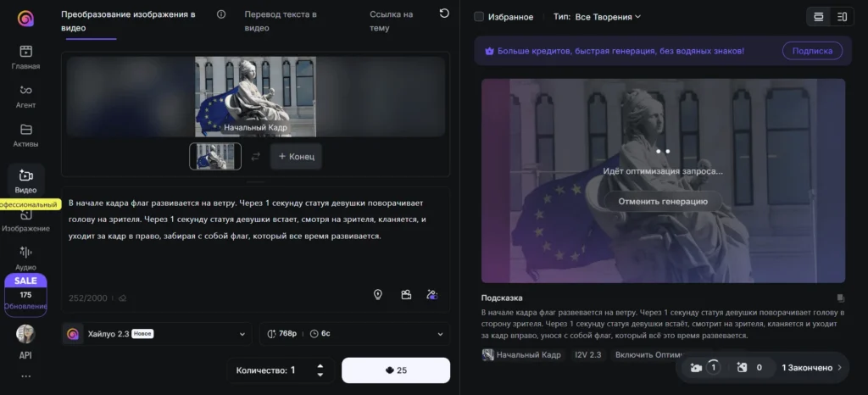The width and height of the screenshot is (868, 395).
Task: Open the Hailuo logo home
Action: tap(25, 19)
